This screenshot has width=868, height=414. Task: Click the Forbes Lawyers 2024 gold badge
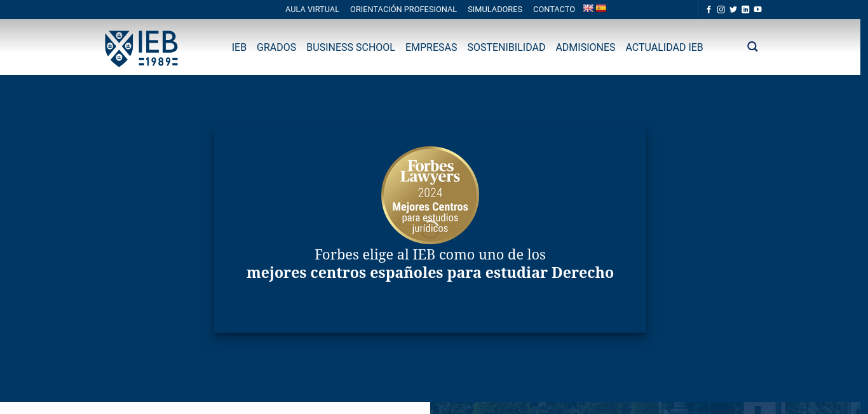pos(430,195)
